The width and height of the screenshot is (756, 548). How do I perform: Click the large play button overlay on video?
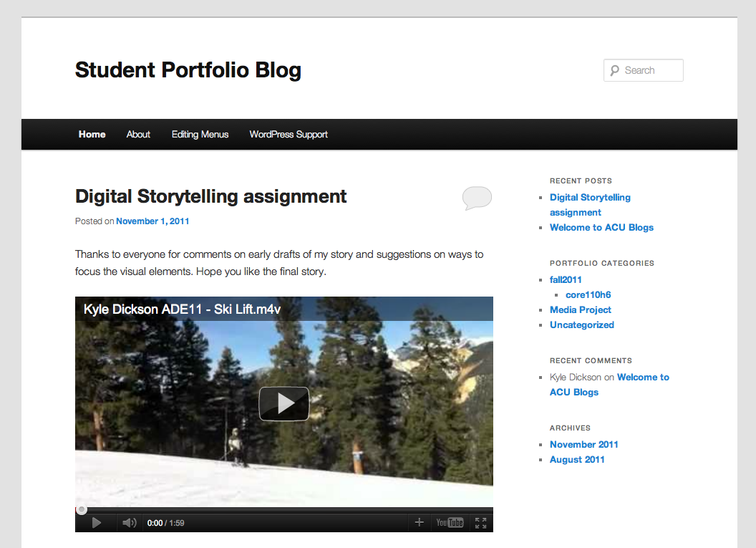click(283, 404)
